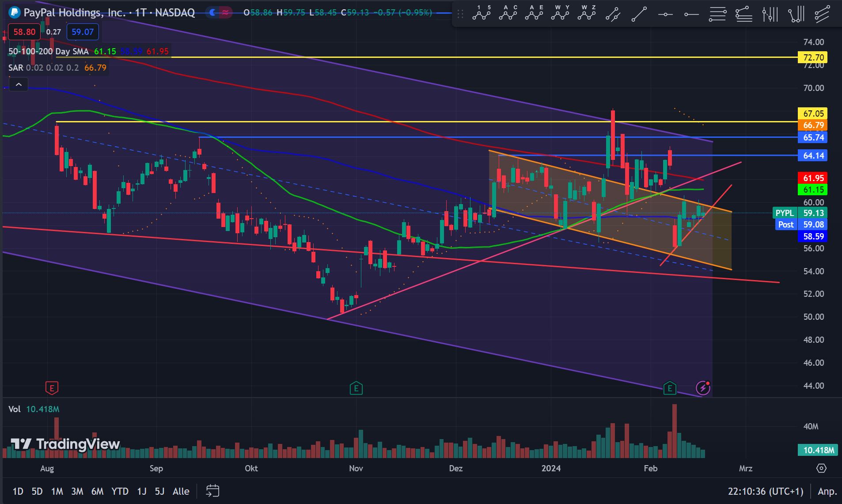This screenshot has height=504, width=842.
Task: Select the parallel channel drawing tool
Action: [613, 14]
